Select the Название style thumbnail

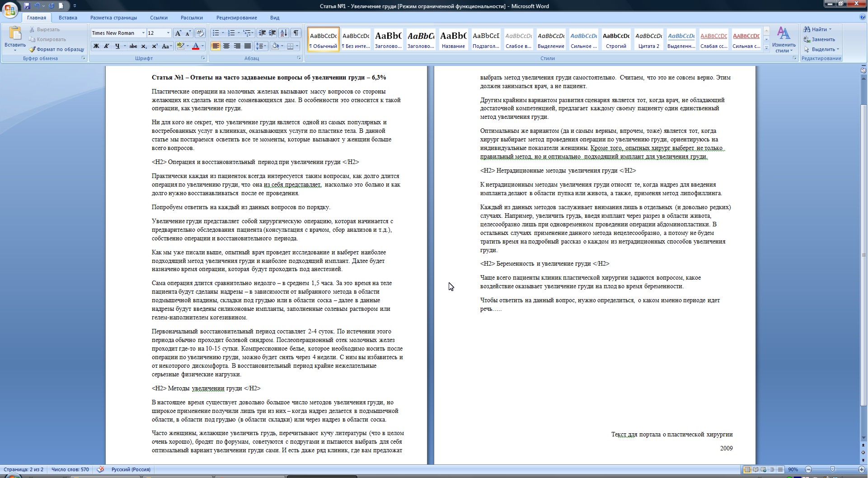[453, 39]
